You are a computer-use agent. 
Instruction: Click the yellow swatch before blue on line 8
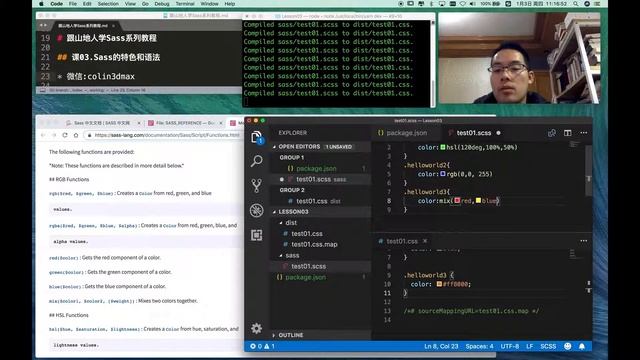[478, 200]
